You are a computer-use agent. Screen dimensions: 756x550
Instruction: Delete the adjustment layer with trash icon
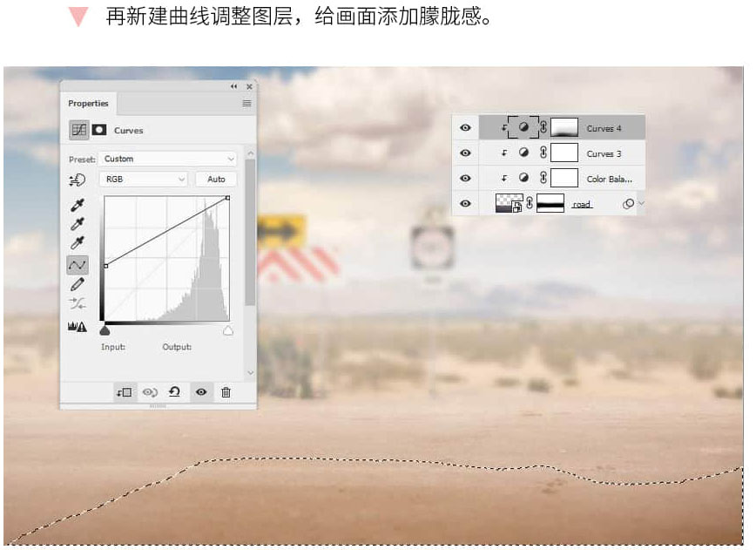(x=226, y=392)
